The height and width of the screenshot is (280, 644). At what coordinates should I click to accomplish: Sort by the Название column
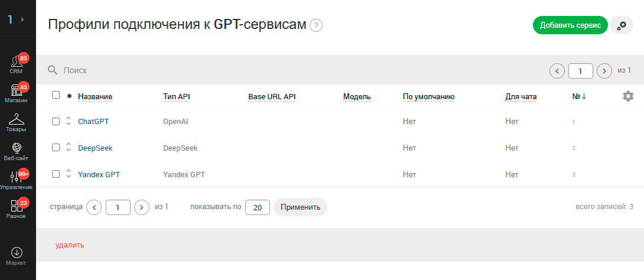95,96
